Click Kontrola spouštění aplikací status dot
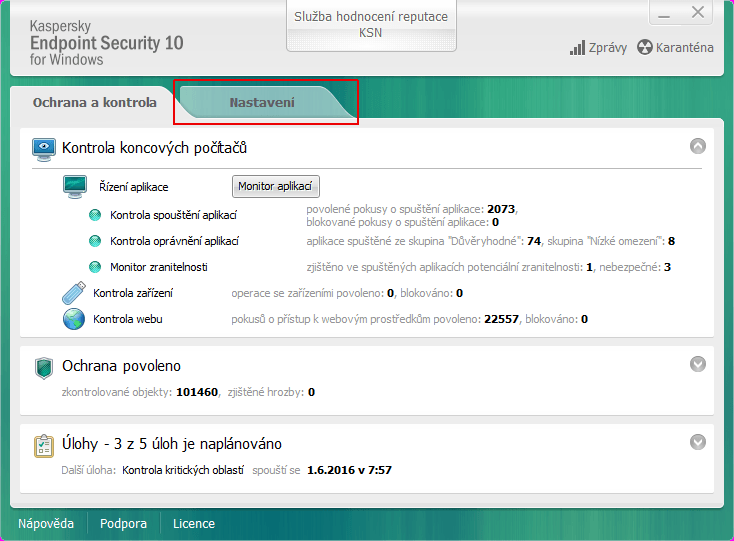Viewport: 734px width, 541px height. (95, 215)
